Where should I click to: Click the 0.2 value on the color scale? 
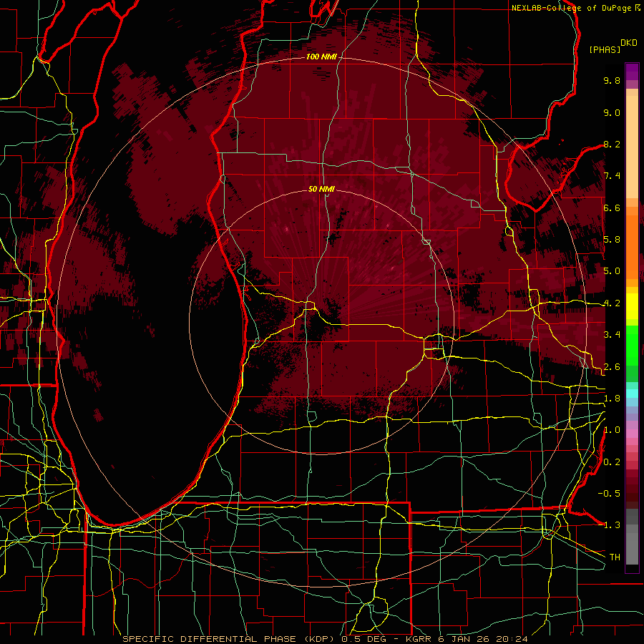612,462
